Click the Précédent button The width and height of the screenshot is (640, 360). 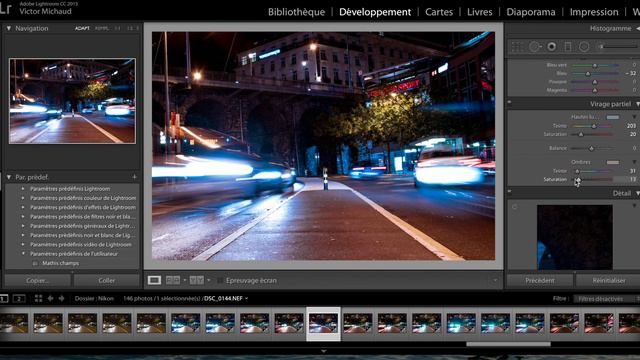(540, 280)
